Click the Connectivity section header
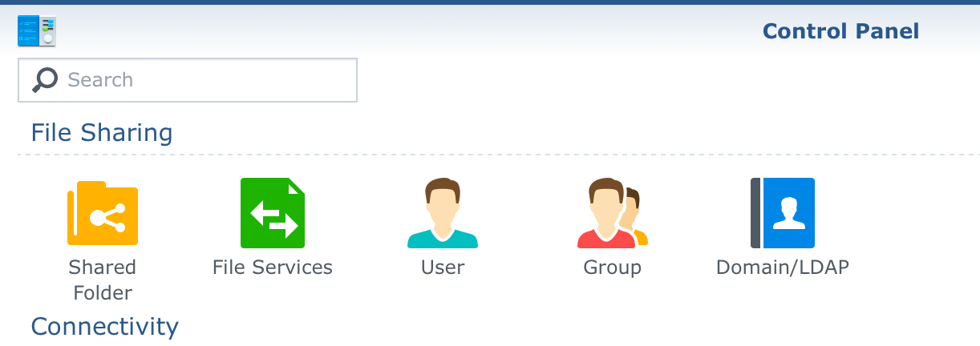 (x=104, y=327)
